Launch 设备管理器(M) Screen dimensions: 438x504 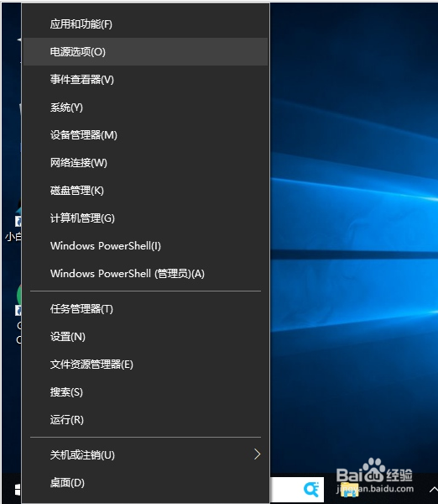coord(145,134)
